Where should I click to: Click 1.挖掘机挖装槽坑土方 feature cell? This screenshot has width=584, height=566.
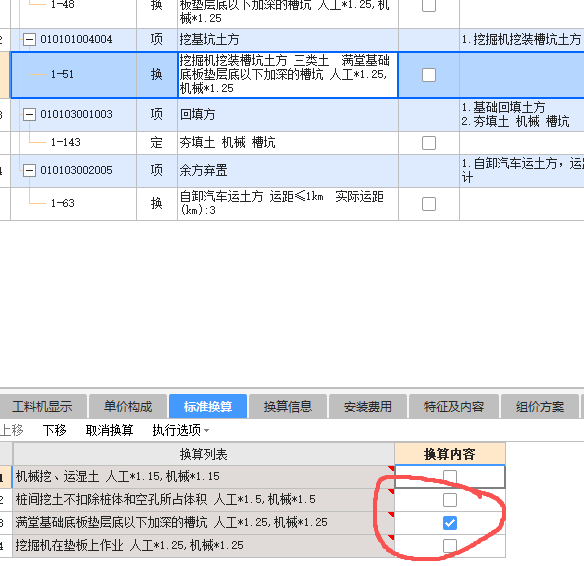(522, 39)
